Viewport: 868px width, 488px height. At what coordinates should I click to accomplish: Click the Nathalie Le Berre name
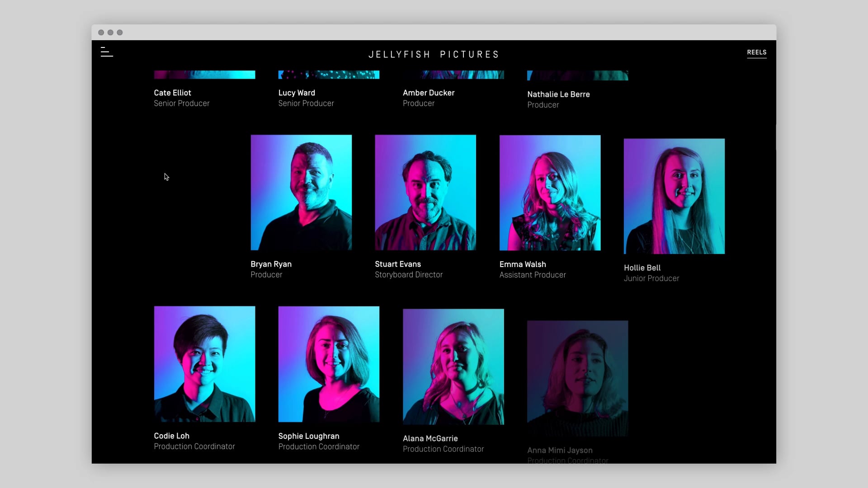pyautogui.click(x=558, y=94)
